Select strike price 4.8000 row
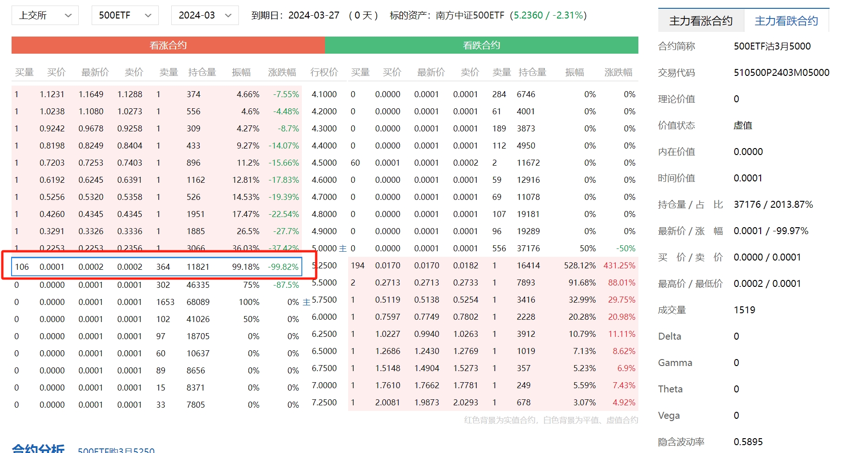The width and height of the screenshot is (868, 453). pyautogui.click(x=324, y=214)
